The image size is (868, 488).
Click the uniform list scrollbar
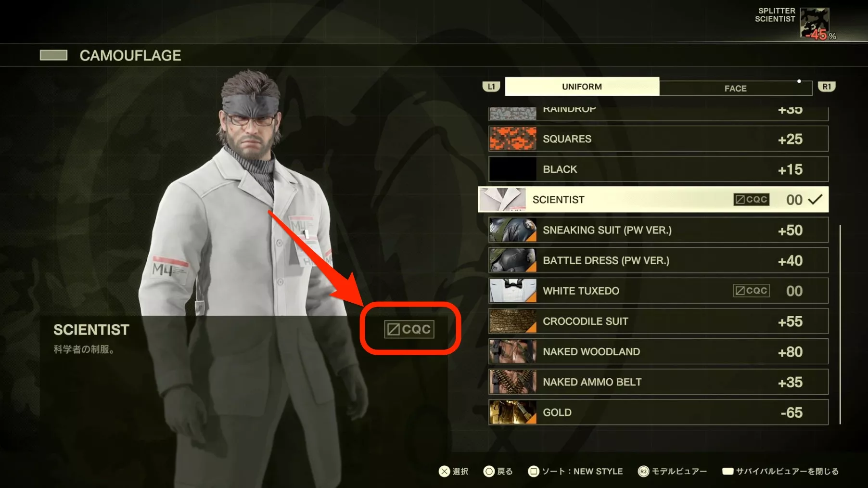840,324
